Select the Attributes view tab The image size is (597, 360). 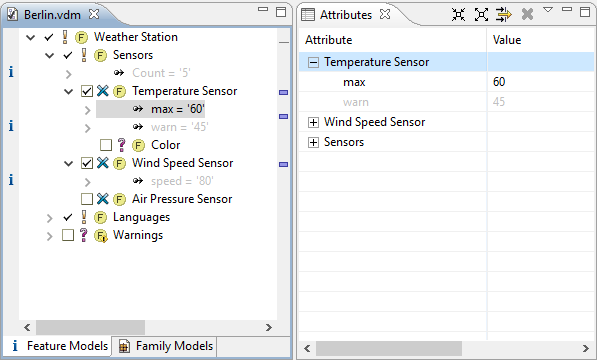(346, 15)
